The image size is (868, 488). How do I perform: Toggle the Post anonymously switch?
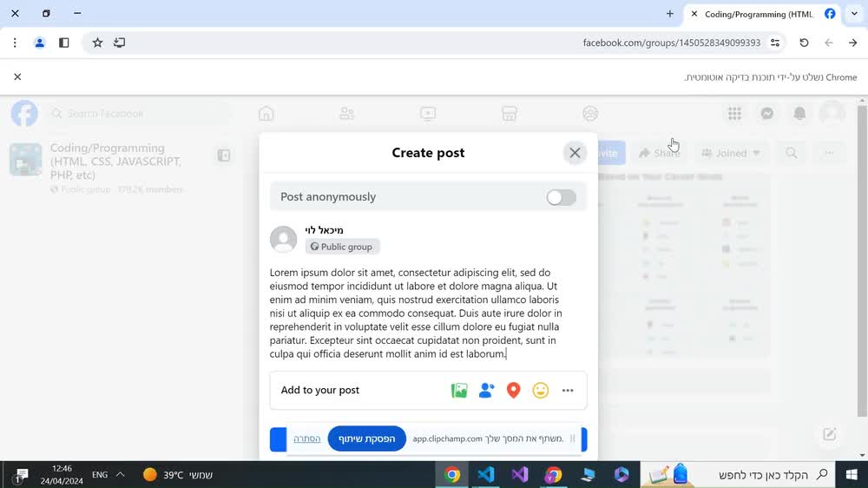coord(561,197)
